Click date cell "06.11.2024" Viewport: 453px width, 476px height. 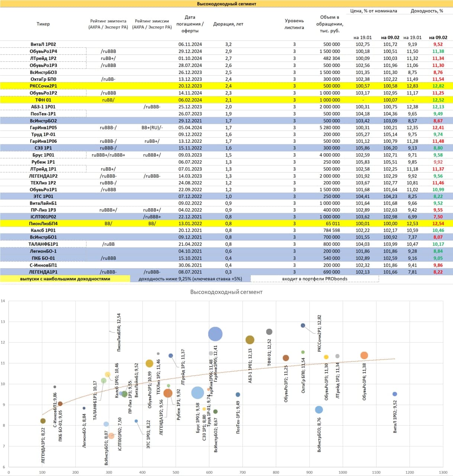[190, 44]
